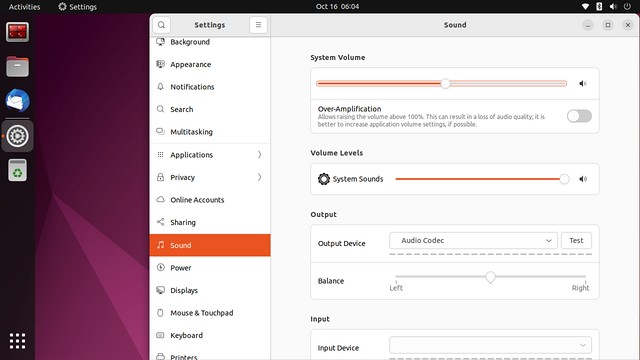
Task: Expand the Privacy submenu chevron
Action: 260,177
